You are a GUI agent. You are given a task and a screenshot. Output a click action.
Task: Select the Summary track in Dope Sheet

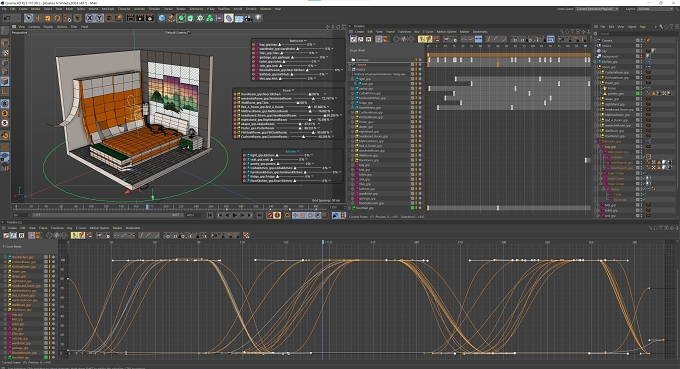tap(362, 60)
